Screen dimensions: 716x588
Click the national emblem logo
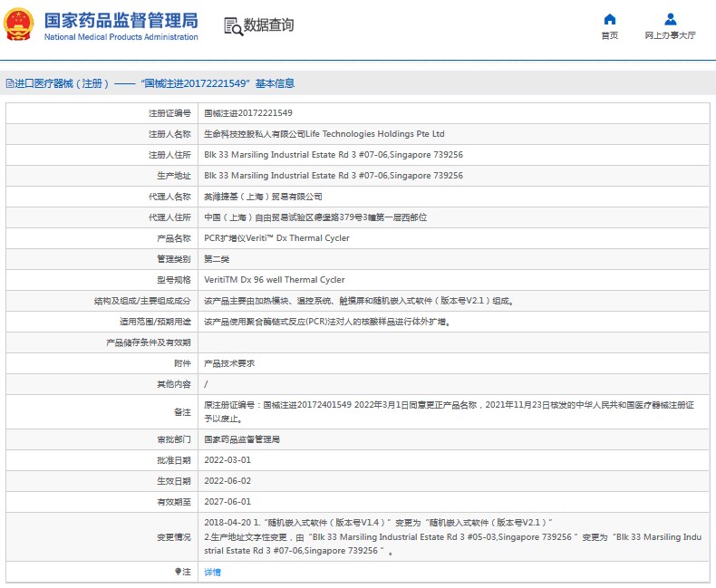19,24
